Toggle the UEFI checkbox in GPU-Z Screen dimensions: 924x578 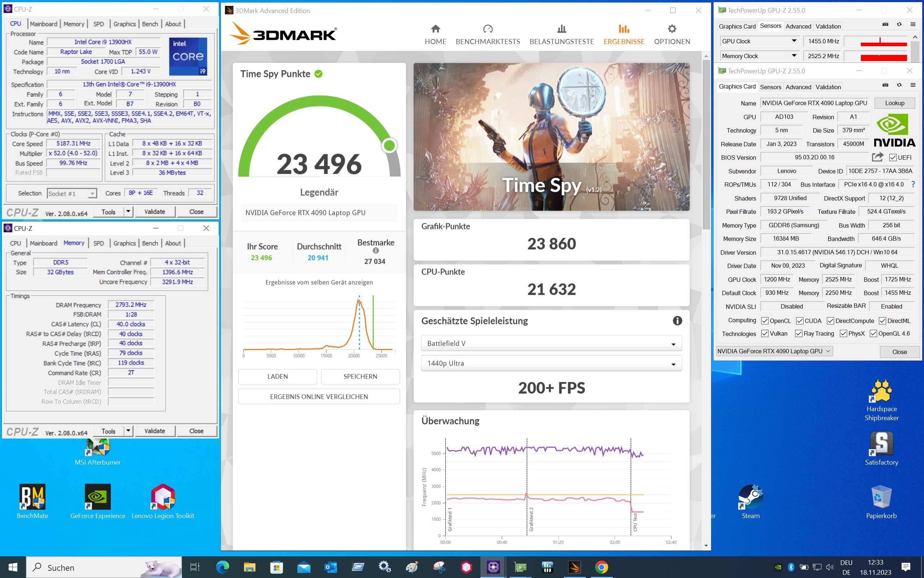[893, 158]
